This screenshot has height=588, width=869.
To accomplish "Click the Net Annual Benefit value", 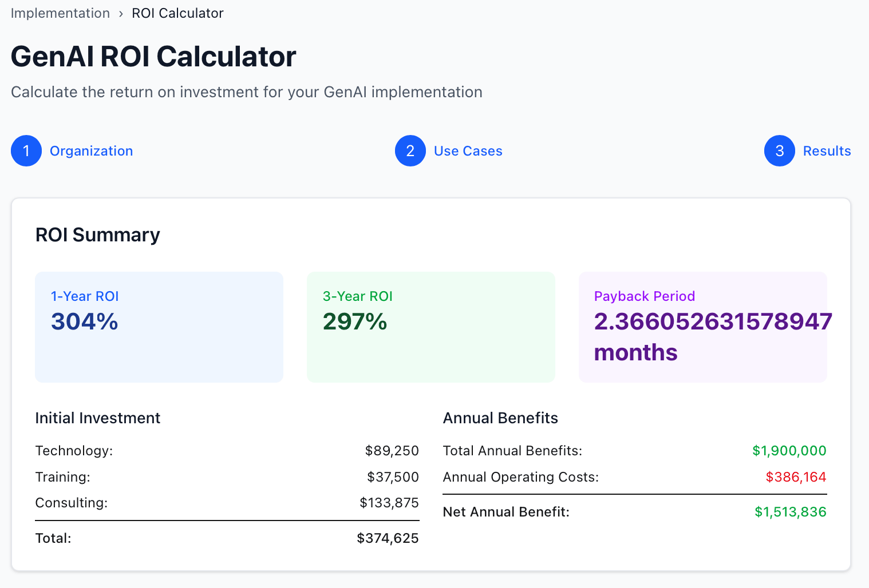I will [x=790, y=512].
